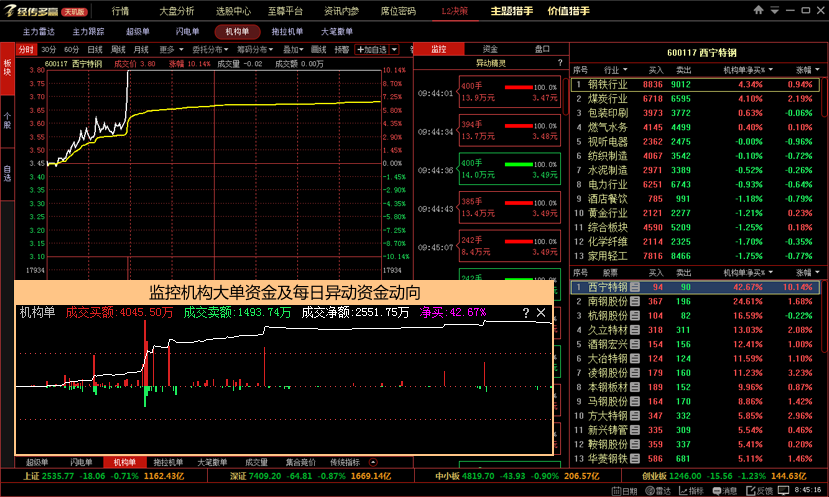Select the 闪电单 bottom indicator tab
The image size is (829, 497).
(81, 462)
